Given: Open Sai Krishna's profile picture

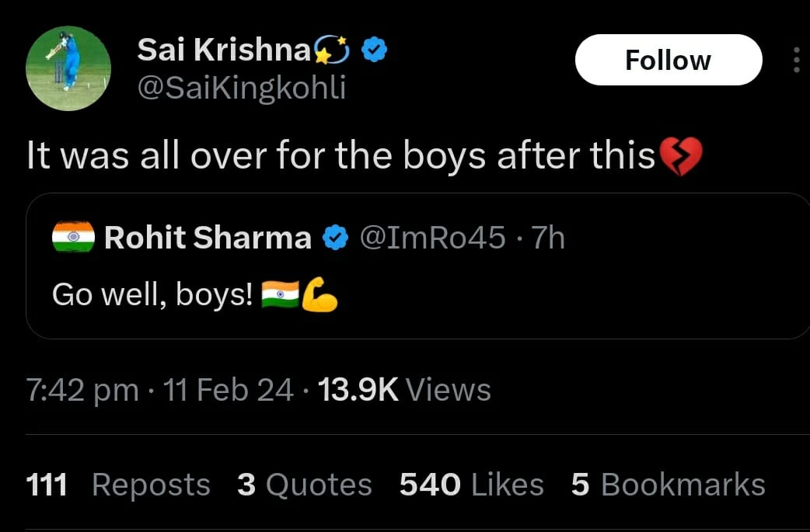Looking at the screenshot, I should coord(68,68).
